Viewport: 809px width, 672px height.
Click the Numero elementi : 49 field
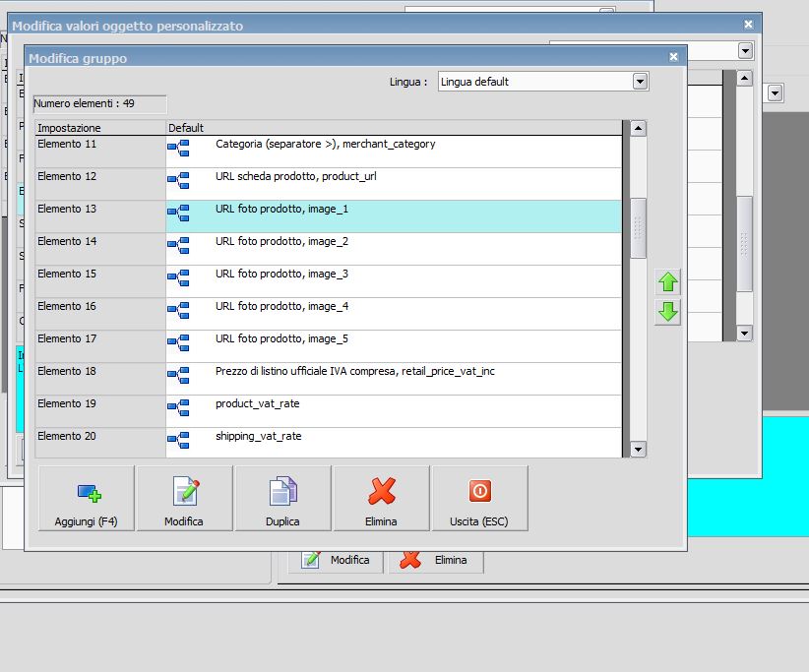(x=100, y=103)
